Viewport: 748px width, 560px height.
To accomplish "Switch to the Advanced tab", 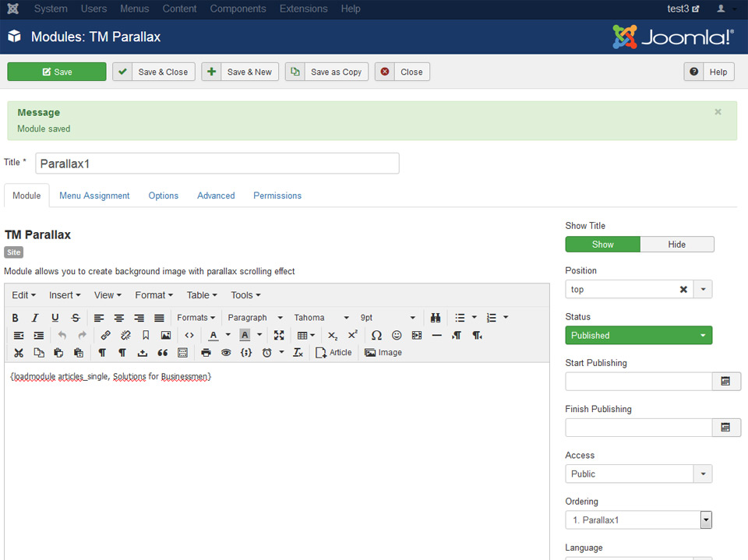I will [216, 195].
